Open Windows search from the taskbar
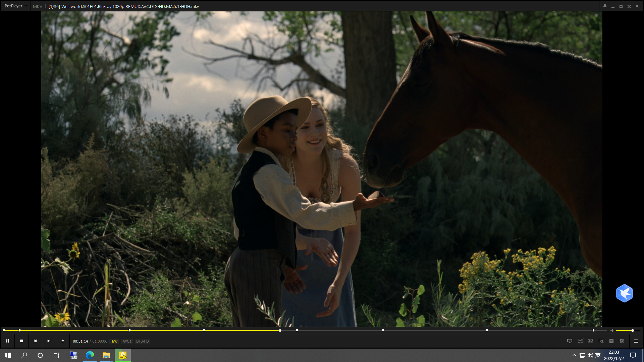Viewport: 644px width, 362px height. click(x=24, y=355)
